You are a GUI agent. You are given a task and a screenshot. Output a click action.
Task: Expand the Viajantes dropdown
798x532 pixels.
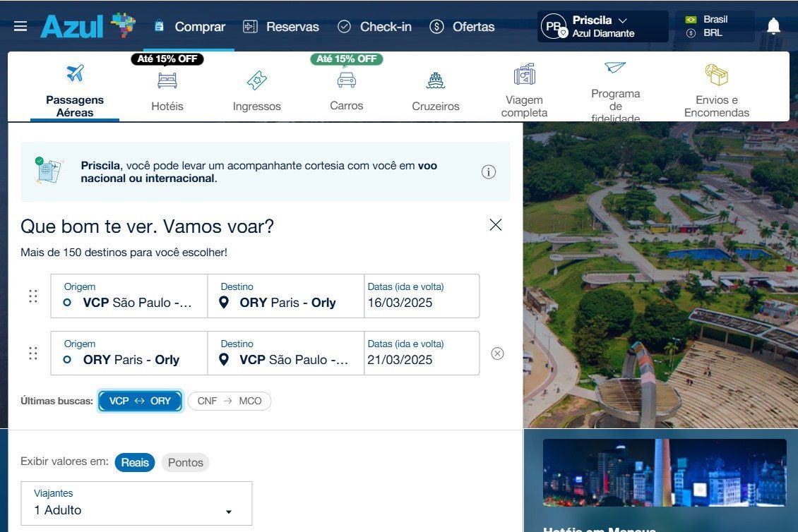(x=136, y=503)
